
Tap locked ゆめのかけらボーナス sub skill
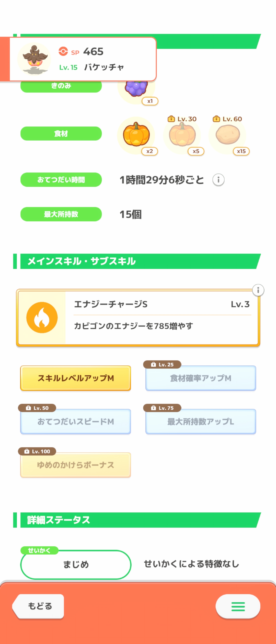[x=76, y=465]
